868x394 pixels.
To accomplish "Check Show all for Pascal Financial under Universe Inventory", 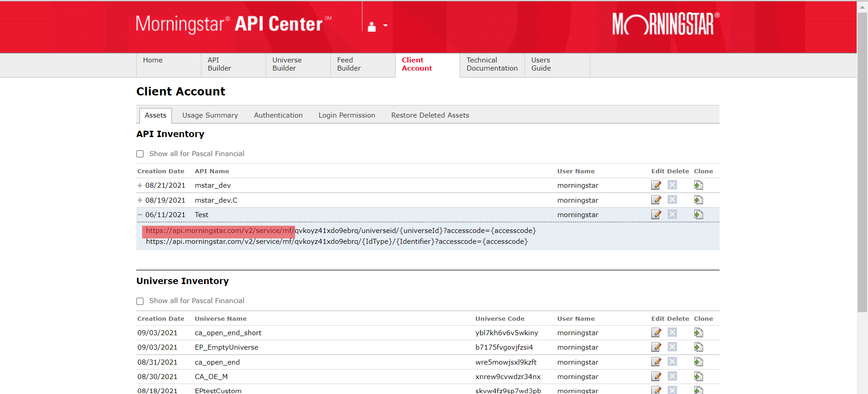I will pos(140,301).
